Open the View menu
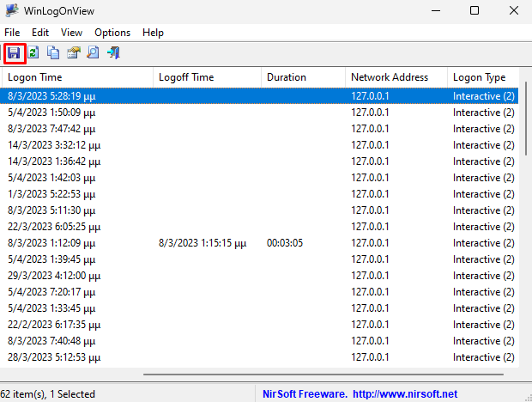 click(71, 33)
